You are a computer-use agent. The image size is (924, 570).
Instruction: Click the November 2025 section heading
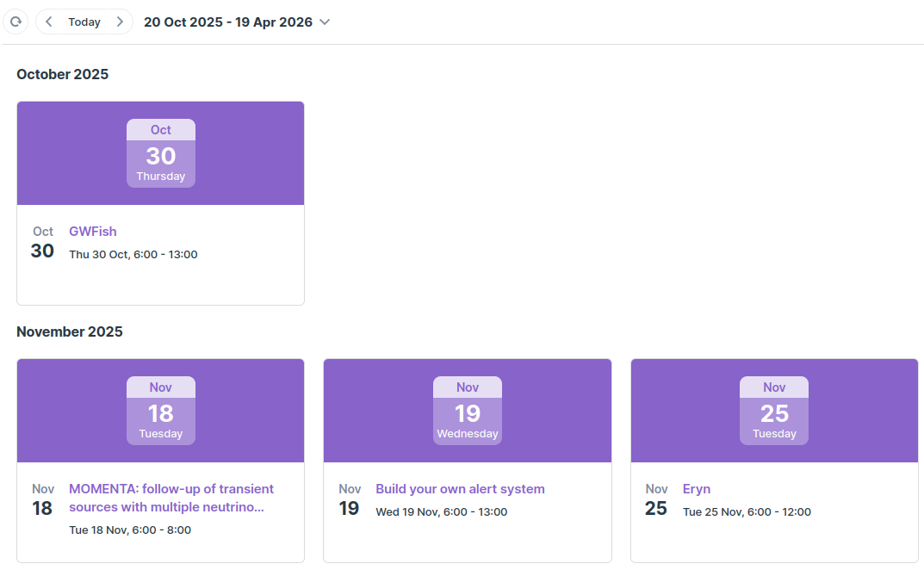coord(70,331)
